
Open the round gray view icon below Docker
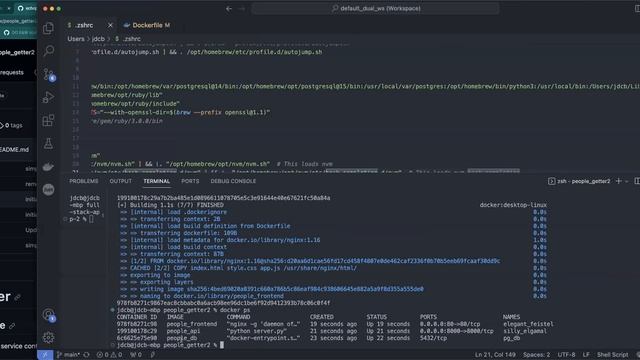point(48,189)
